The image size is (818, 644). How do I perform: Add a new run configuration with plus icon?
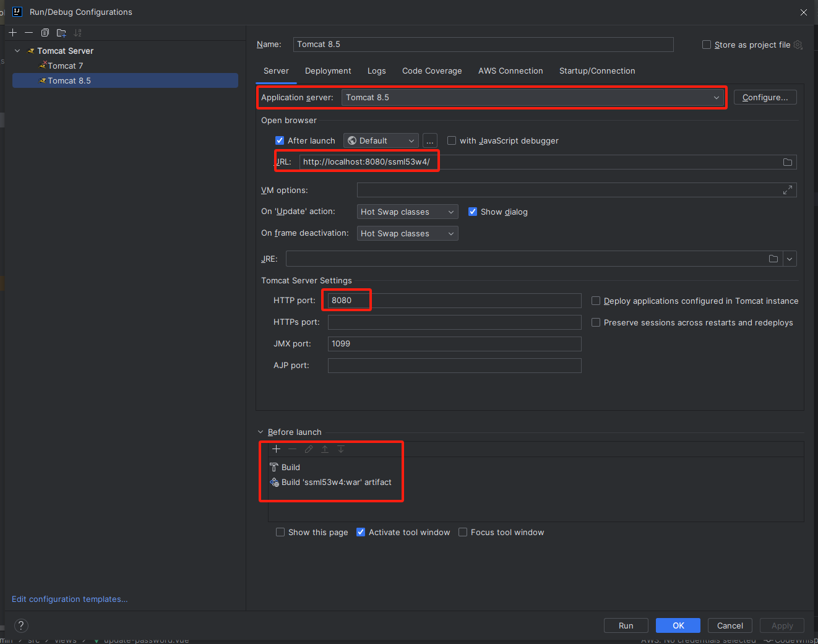coord(13,33)
